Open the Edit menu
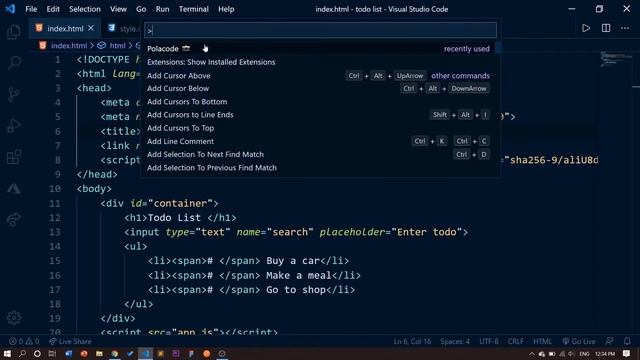This screenshot has width=640, height=360. click(x=53, y=9)
